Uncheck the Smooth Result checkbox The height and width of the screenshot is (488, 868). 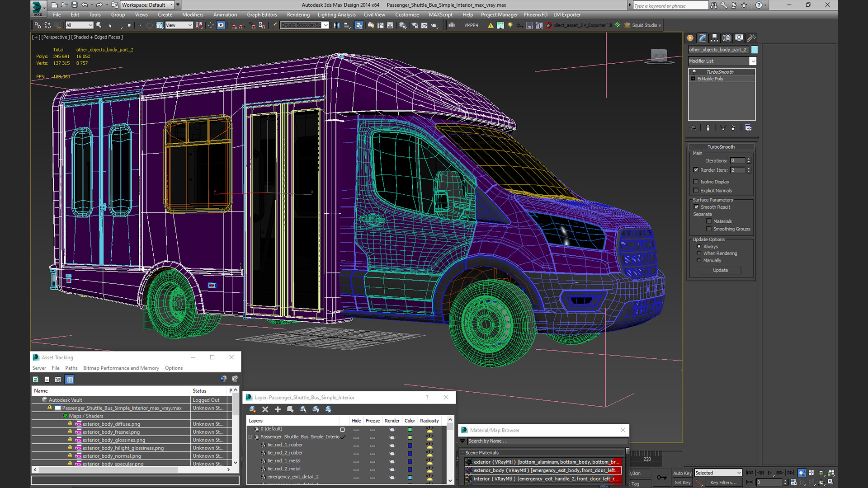(696, 207)
